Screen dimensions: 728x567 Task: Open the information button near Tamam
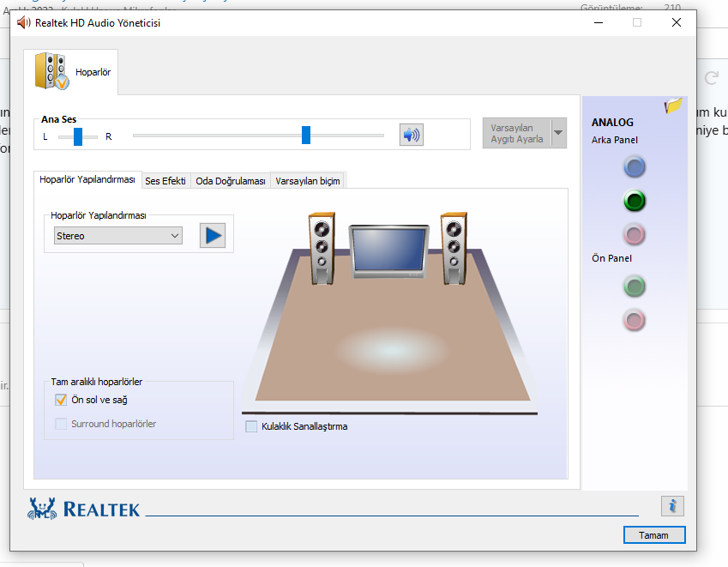tap(672, 506)
